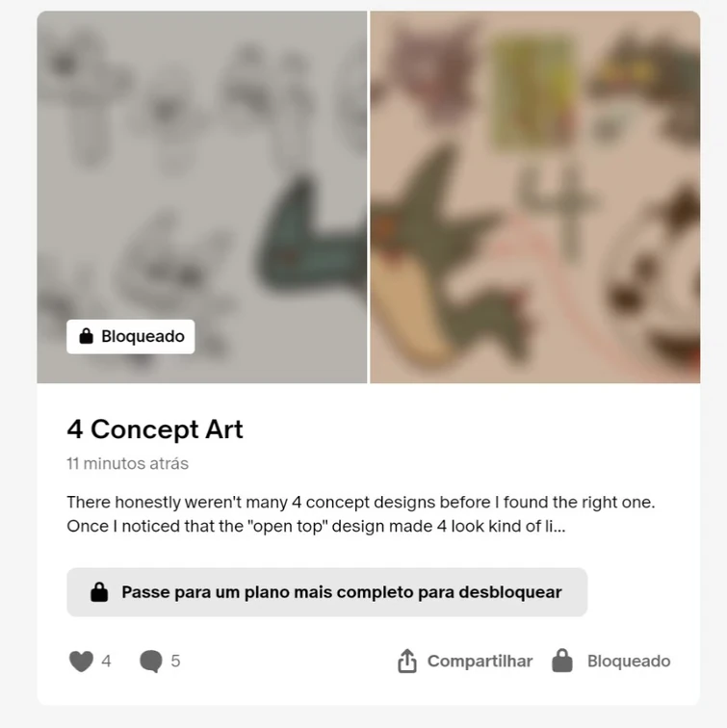The image size is (727, 728).
Task: Open comments via speech bubble icon
Action: tap(151, 662)
